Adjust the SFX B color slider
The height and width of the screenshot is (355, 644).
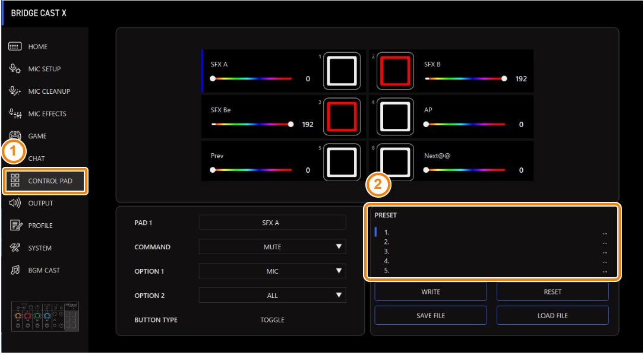coord(465,78)
